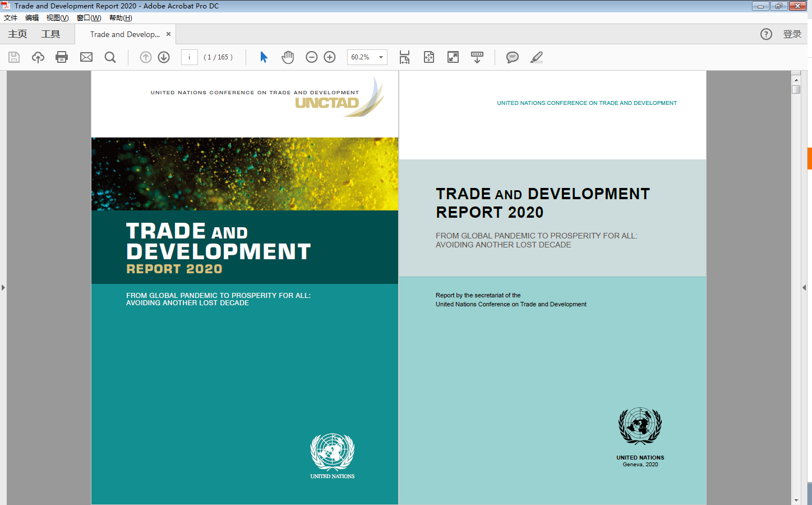Activate the Hand pan tool

(288, 57)
